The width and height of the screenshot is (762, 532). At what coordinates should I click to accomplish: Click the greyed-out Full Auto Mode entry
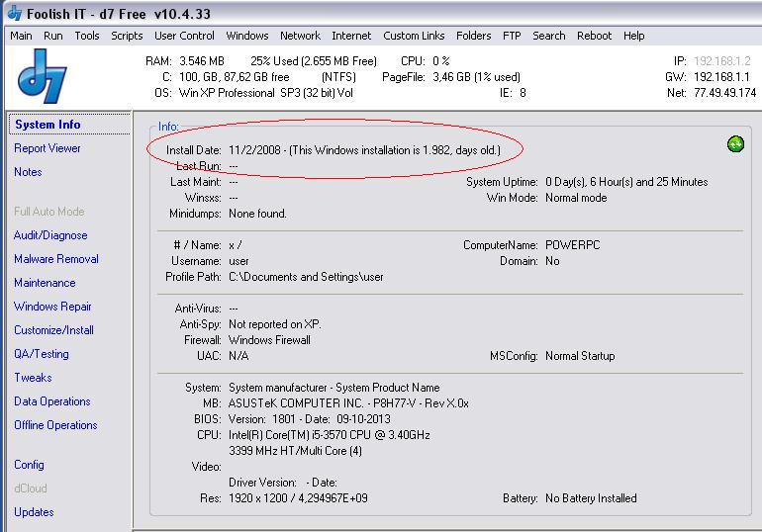click(49, 212)
